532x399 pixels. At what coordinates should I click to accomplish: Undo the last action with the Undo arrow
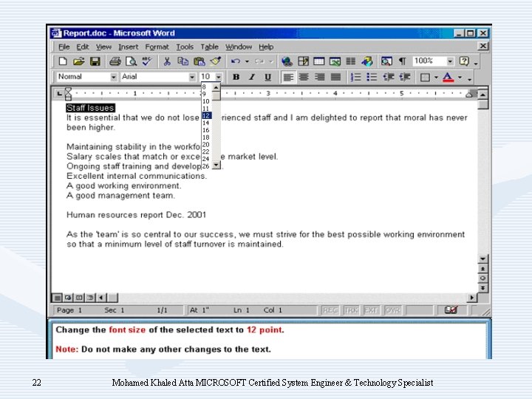coord(236,61)
